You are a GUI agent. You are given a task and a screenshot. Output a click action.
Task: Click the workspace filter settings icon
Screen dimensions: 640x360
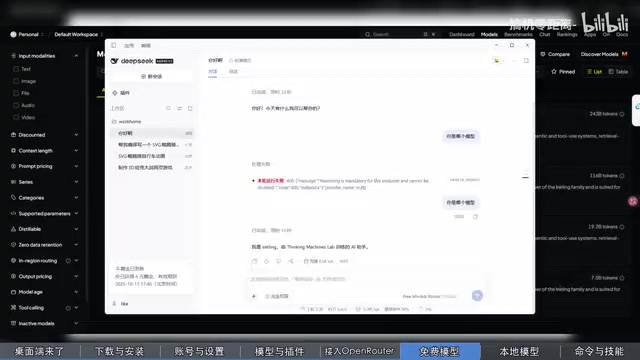click(x=180, y=109)
